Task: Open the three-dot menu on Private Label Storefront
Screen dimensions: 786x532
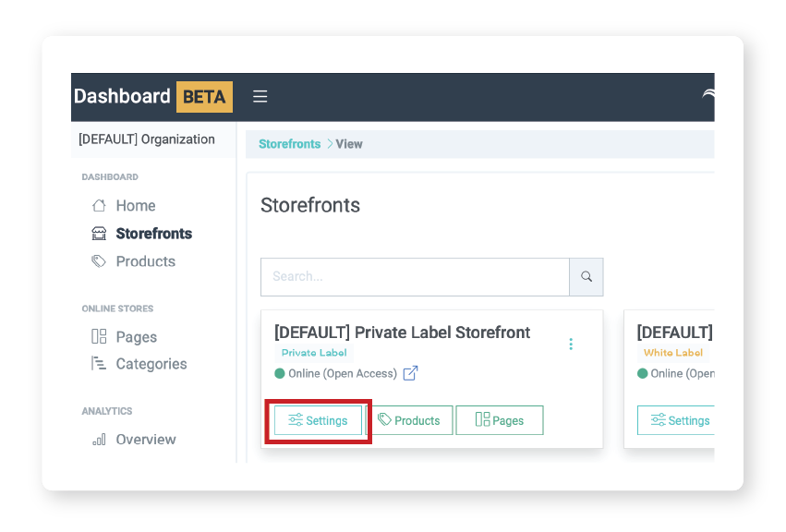Action: pyautogui.click(x=571, y=345)
